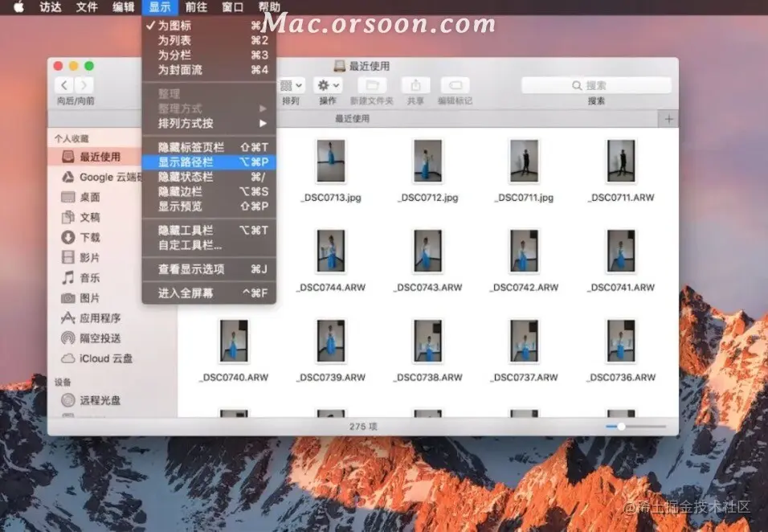Screen dimensions: 768x532
Task: Click the 编辑标记 tag icon
Action: [455, 85]
